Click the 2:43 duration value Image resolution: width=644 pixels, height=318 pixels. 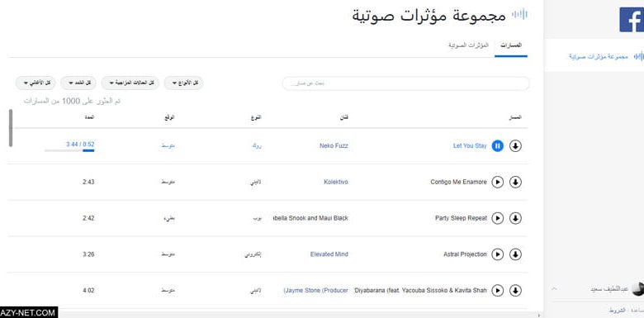[x=88, y=182]
